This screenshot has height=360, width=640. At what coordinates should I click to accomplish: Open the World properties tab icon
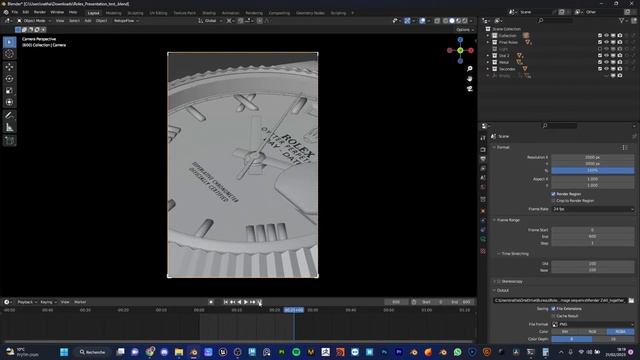click(x=483, y=187)
